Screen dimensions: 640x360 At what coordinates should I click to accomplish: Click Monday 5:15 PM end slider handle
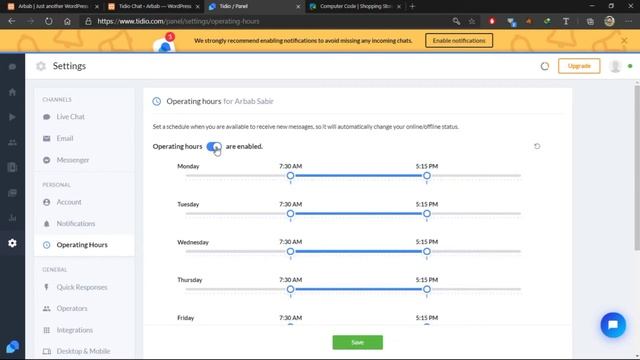[x=427, y=176]
